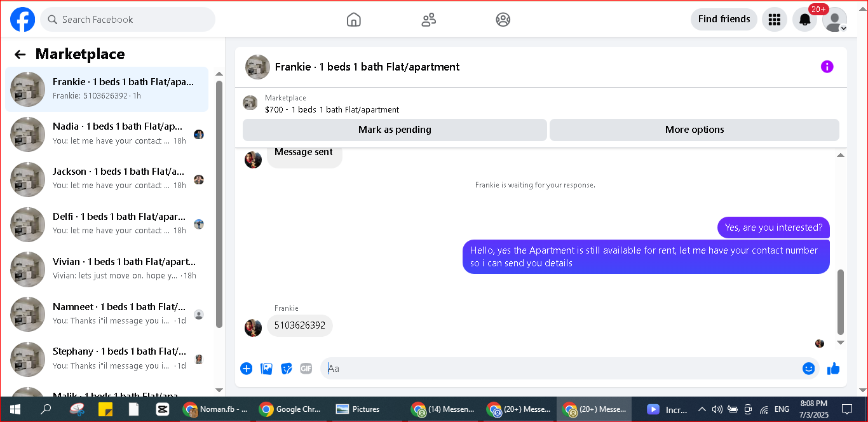Click the conversation list scroll down arrow
The width and height of the screenshot is (868, 422).
(x=219, y=390)
